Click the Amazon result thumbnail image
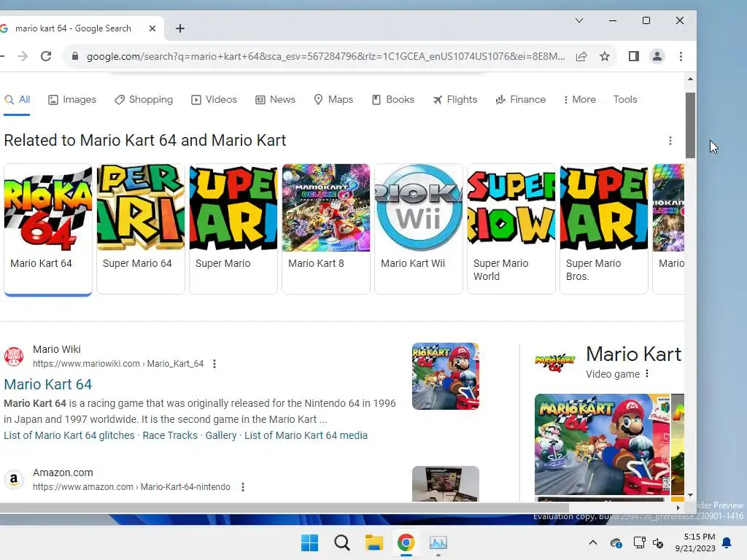The width and height of the screenshot is (747, 560). (446, 484)
